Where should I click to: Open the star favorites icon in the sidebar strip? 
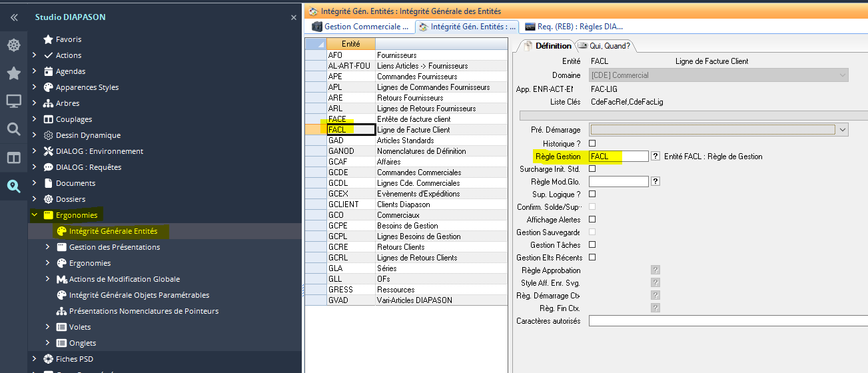[13, 73]
